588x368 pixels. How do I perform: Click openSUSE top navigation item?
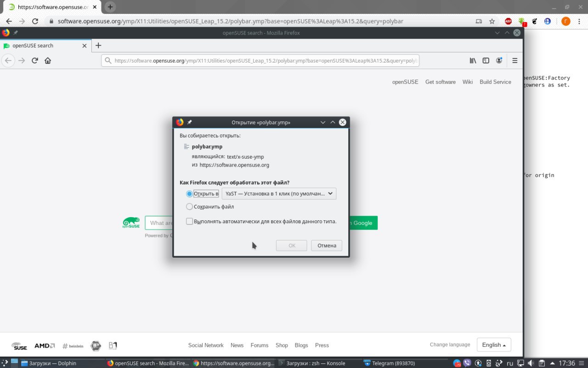[405, 82]
